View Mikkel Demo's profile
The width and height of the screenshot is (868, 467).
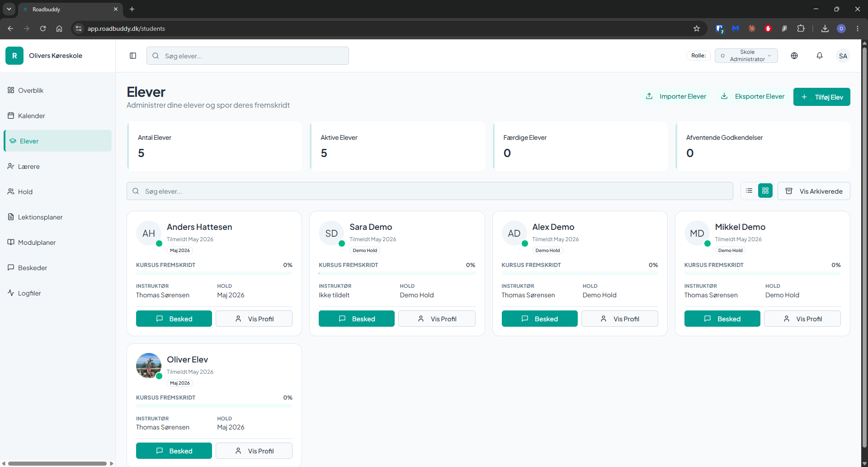(x=802, y=319)
